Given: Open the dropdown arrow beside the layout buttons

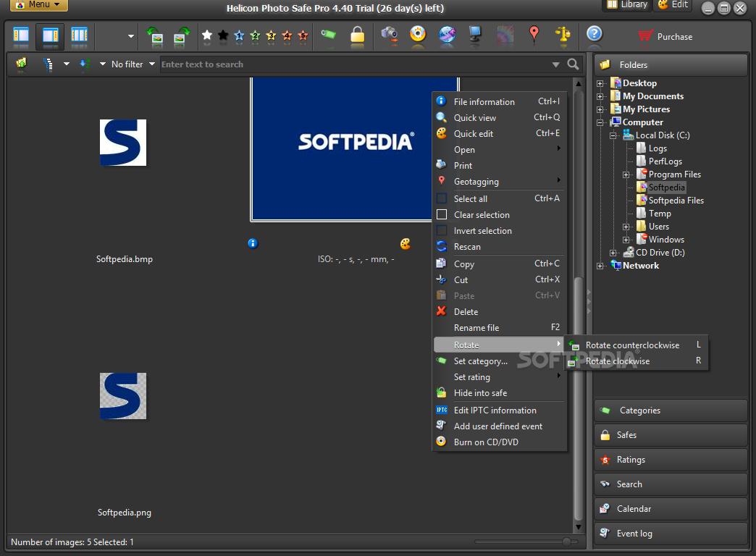Looking at the screenshot, I should (x=130, y=36).
